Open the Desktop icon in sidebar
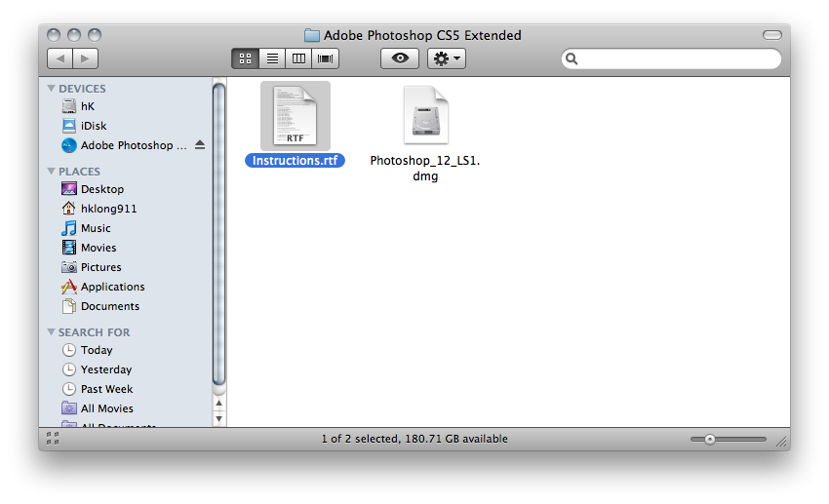829x504 pixels. pos(68,189)
